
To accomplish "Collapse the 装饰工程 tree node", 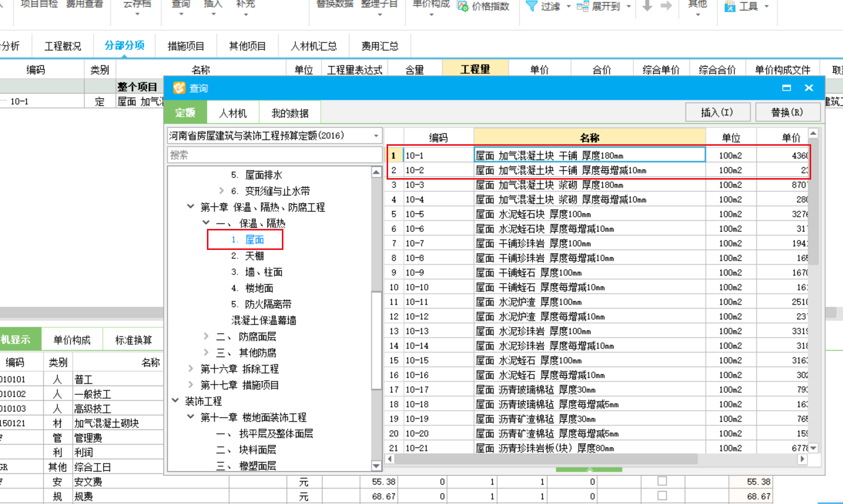I will tap(175, 400).
